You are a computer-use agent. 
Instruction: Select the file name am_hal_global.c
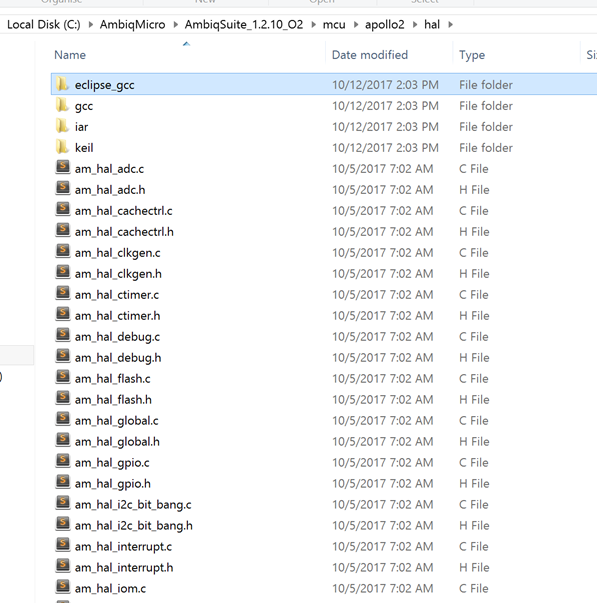pyautogui.click(x=117, y=421)
